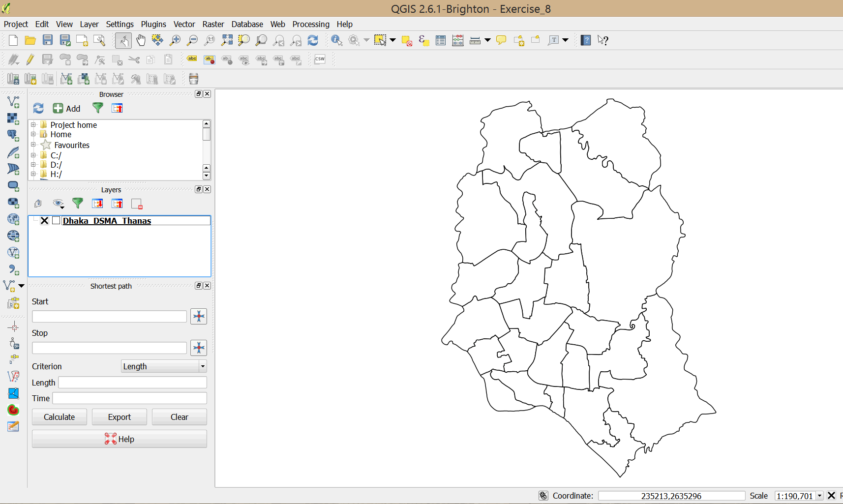This screenshot has height=504, width=843.
Task: Toggle the X checkbox beside Dhaka_DSMA_Thanas layer
Action: (x=44, y=220)
